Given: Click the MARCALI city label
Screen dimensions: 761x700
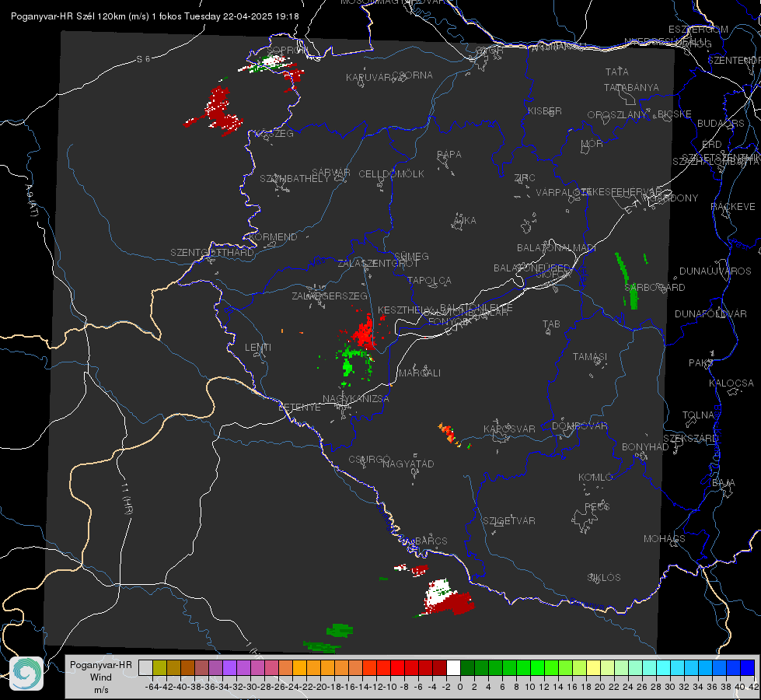Looking at the screenshot, I should coord(420,373).
